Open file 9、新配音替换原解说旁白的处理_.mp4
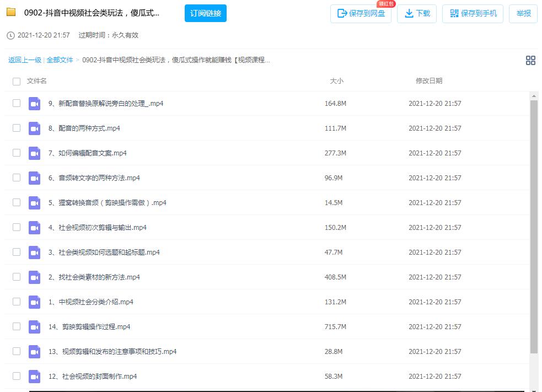This screenshot has height=392, width=542. tap(106, 103)
